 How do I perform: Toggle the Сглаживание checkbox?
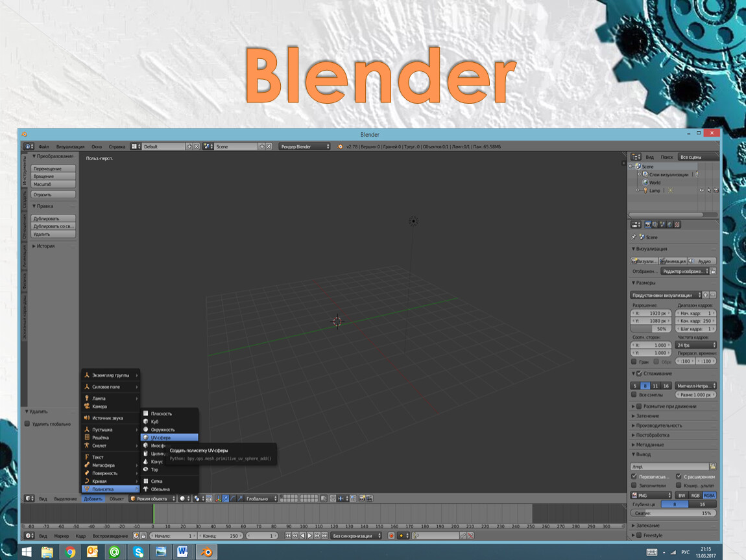[639, 373]
